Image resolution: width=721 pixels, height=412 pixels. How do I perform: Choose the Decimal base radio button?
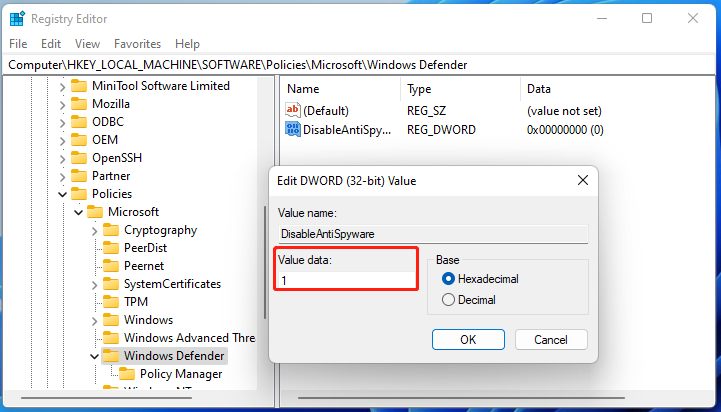coord(448,299)
